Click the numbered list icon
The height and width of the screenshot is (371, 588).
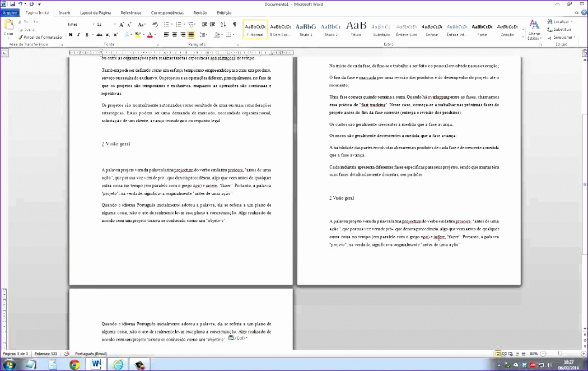tap(178, 25)
